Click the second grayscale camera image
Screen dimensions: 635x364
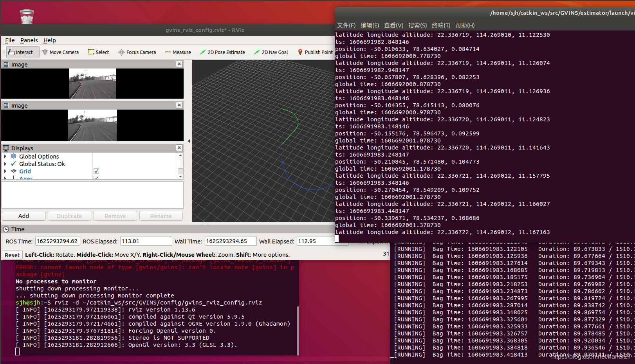tap(92, 125)
